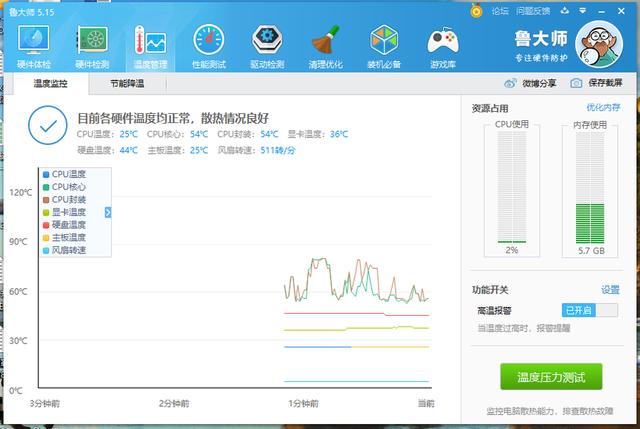Screen dimensions: 640x429
Task: Toggle 主板温度 legend entry
Action: (64, 238)
